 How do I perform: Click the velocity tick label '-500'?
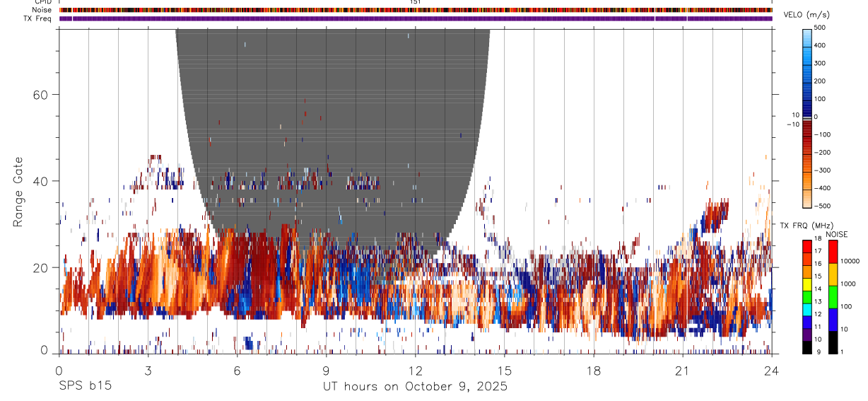(823, 207)
